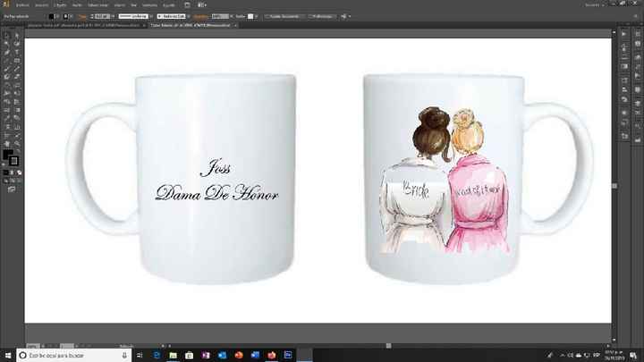Select the Type tool
This screenshot has width=644, height=362.
[x=17, y=52]
